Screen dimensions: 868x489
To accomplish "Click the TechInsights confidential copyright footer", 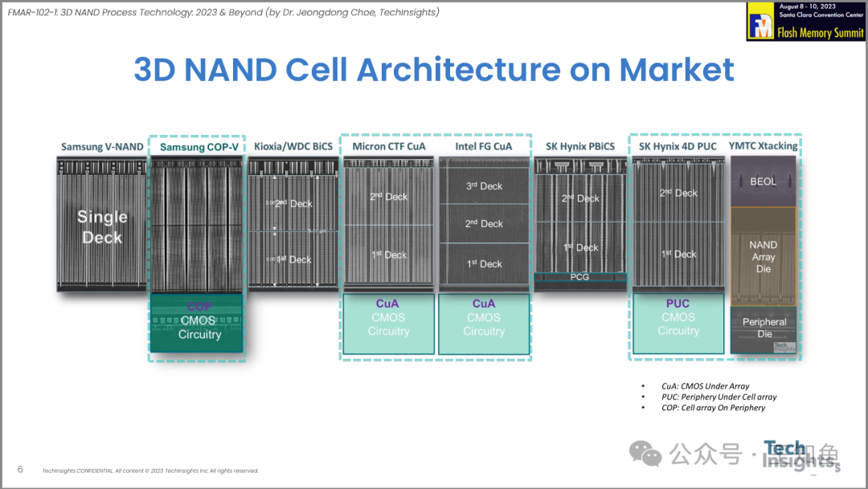I will coord(150,471).
